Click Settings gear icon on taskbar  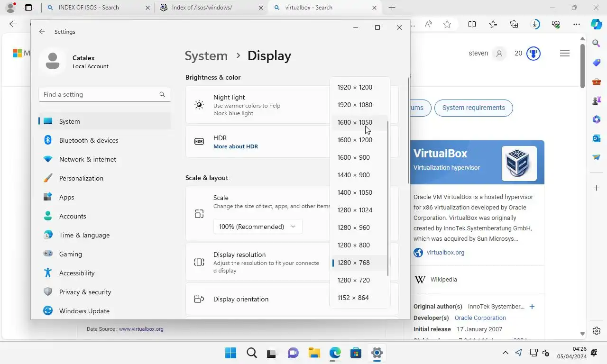(377, 353)
